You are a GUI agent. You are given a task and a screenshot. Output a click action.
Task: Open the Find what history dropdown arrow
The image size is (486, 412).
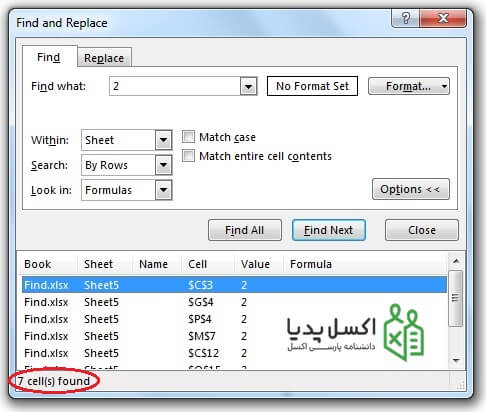tap(248, 86)
